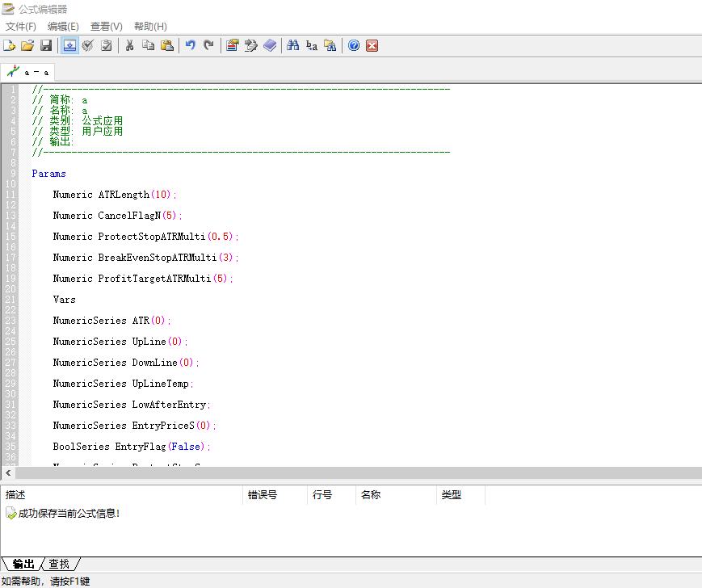Screen dimensions: 702x588
Task: Select the 'a - a' document tab
Action: [x=28, y=72]
